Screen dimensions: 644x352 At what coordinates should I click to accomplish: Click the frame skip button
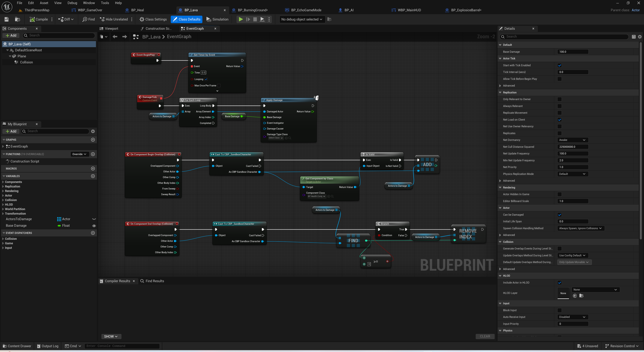point(248,19)
